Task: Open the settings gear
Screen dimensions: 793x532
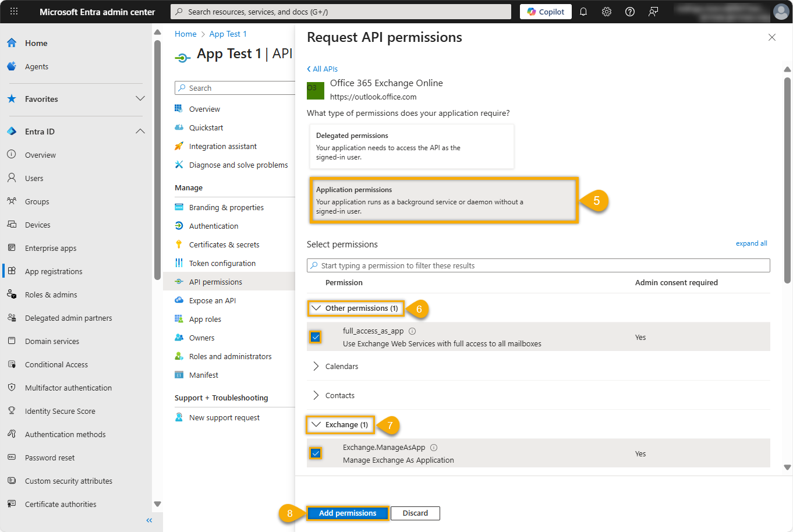Action: 606,11
